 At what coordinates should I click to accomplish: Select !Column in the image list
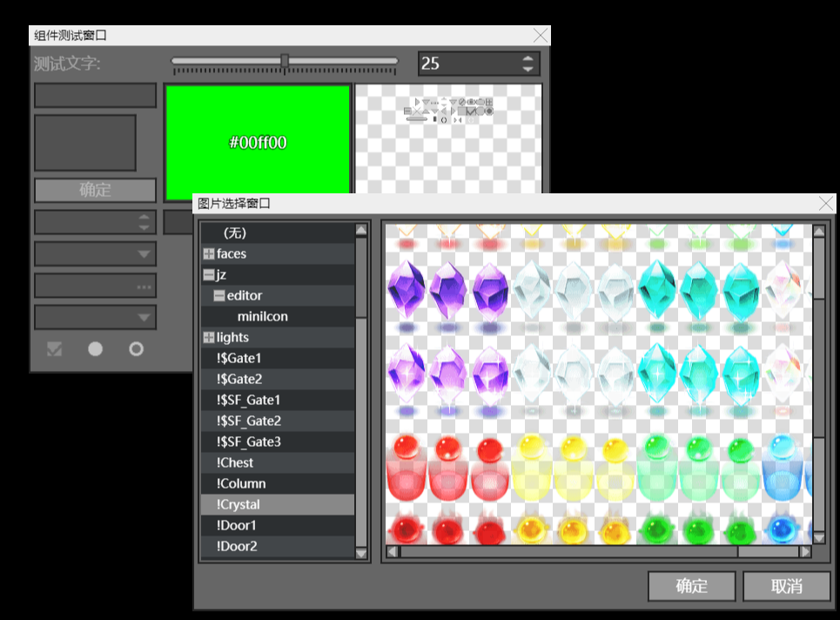278,484
